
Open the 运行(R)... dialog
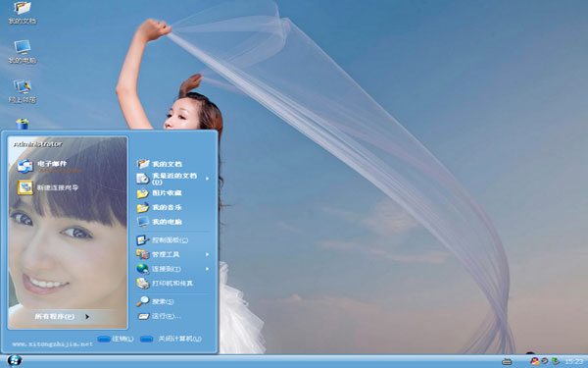pyautogui.click(x=159, y=316)
